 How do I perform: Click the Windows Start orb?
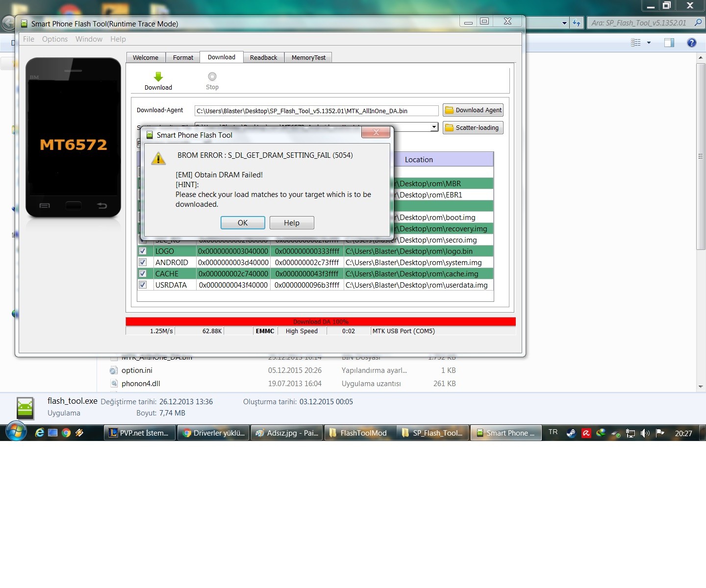click(16, 432)
